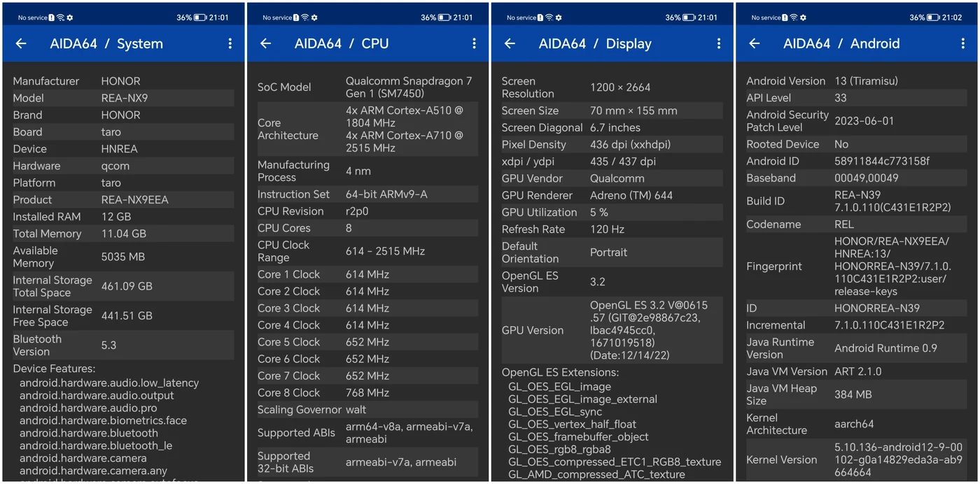
Task: Select the Model REA-NX9 row
Action: tap(123, 98)
